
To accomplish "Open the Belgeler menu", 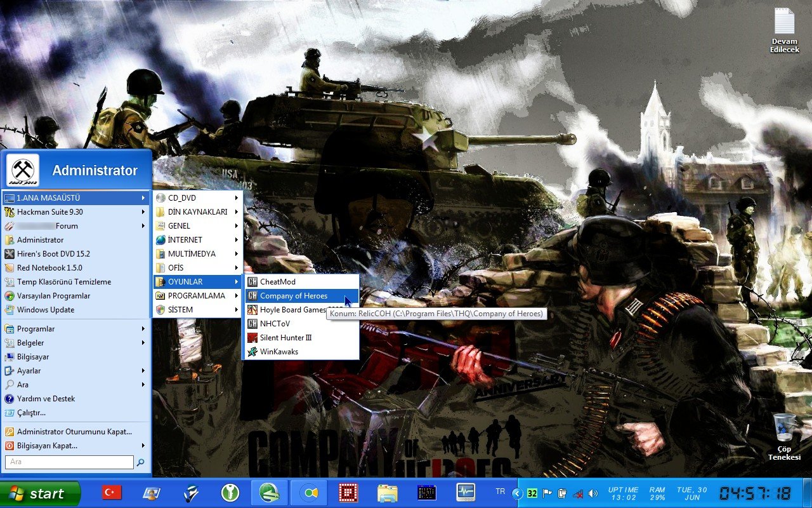I will tap(75, 343).
